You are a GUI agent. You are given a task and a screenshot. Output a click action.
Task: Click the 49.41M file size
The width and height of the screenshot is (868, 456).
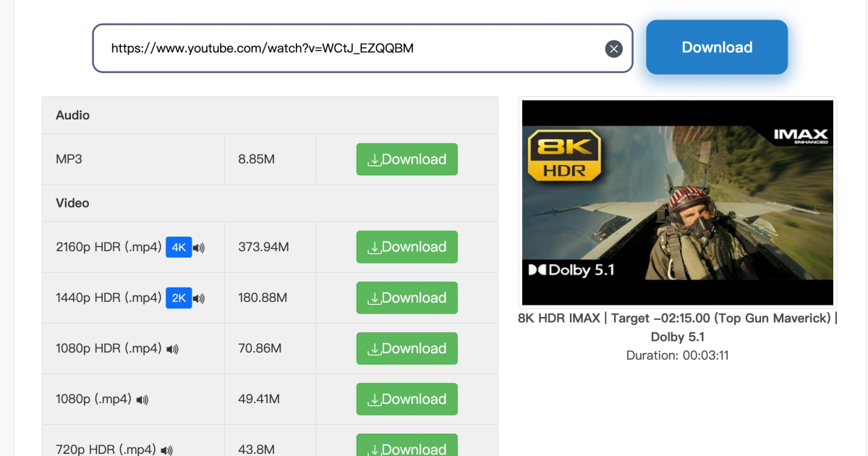point(259,399)
